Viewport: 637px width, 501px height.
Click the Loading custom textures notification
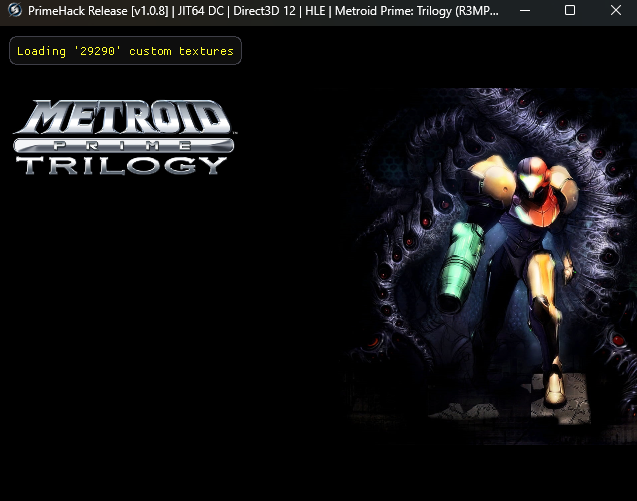tap(125, 51)
